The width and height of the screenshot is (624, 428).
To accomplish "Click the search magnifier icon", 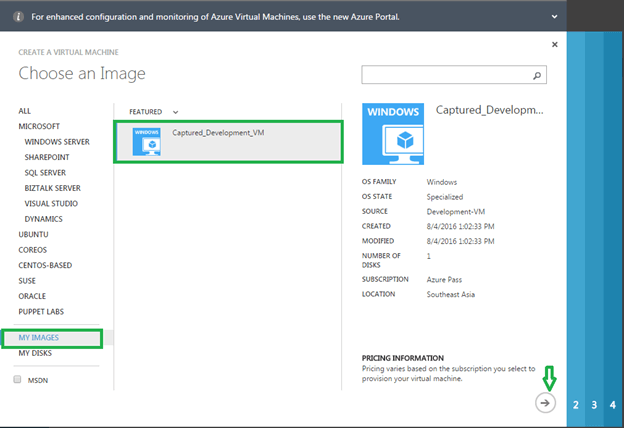I will [x=537, y=75].
